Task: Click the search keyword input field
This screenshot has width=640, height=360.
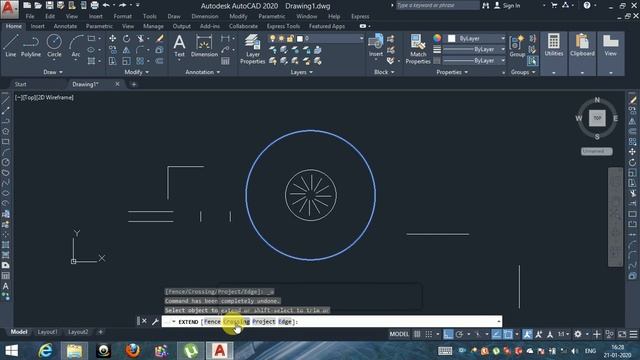Action: tap(438, 5)
